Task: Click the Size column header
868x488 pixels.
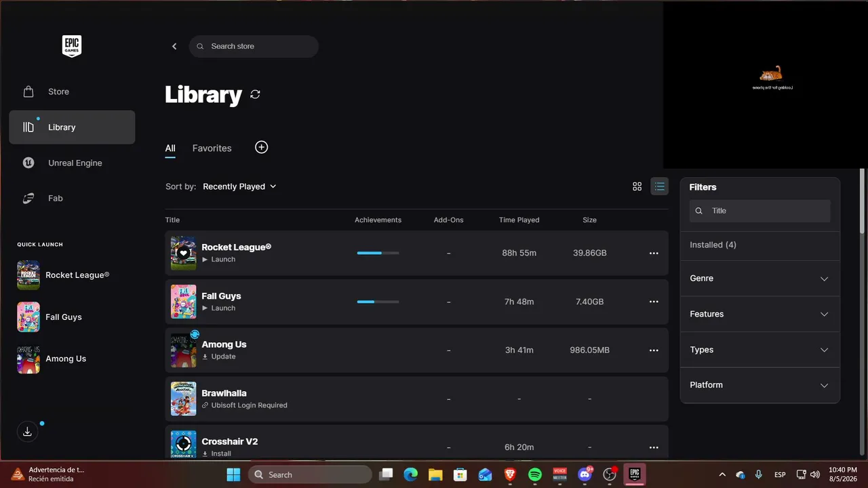Action: tap(590, 220)
